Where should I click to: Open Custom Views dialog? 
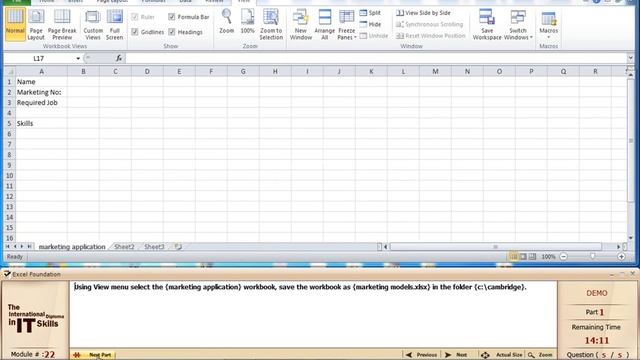(x=93, y=24)
